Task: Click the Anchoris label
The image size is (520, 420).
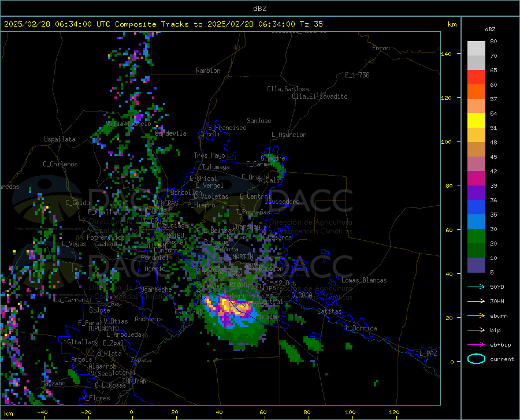Action: [148, 319]
